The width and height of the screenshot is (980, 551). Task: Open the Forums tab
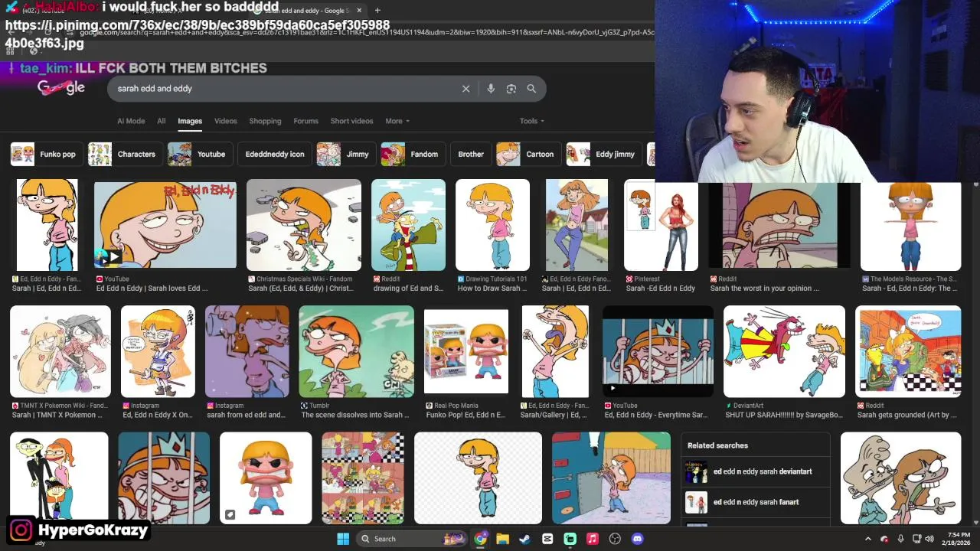[x=305, y=121]
